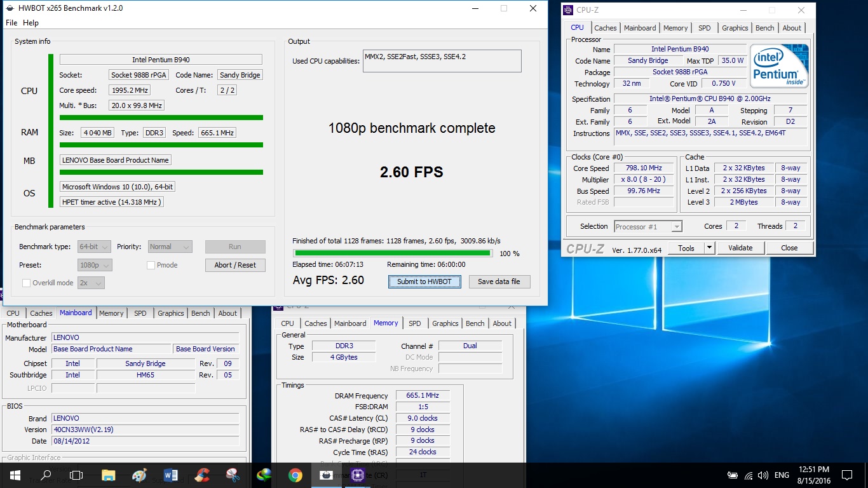Open Snipping Tool from the taskbar
Image resolution: width=868 pixels, height=488 pixels.
pyautogui.click(x=233, y=475)
